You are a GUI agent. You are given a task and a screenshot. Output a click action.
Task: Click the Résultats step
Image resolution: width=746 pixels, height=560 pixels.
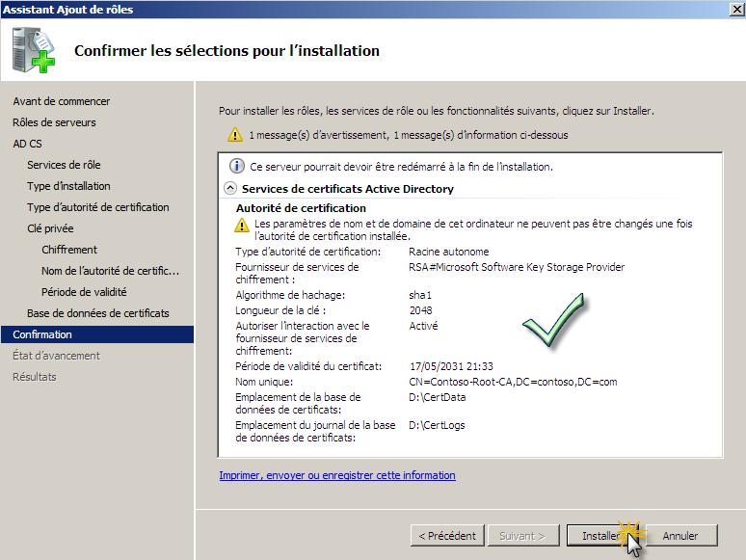[35, 377]
